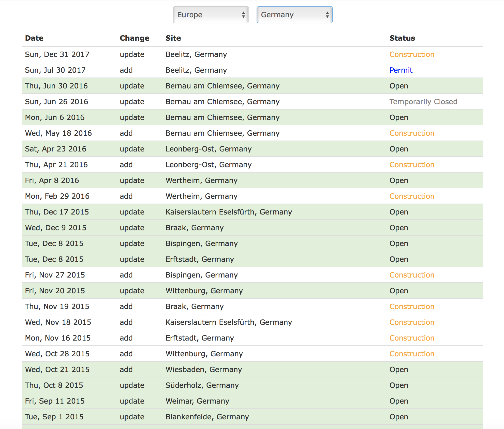
Task: Click the Permit status for Beelitz
Action: point(401,70)
